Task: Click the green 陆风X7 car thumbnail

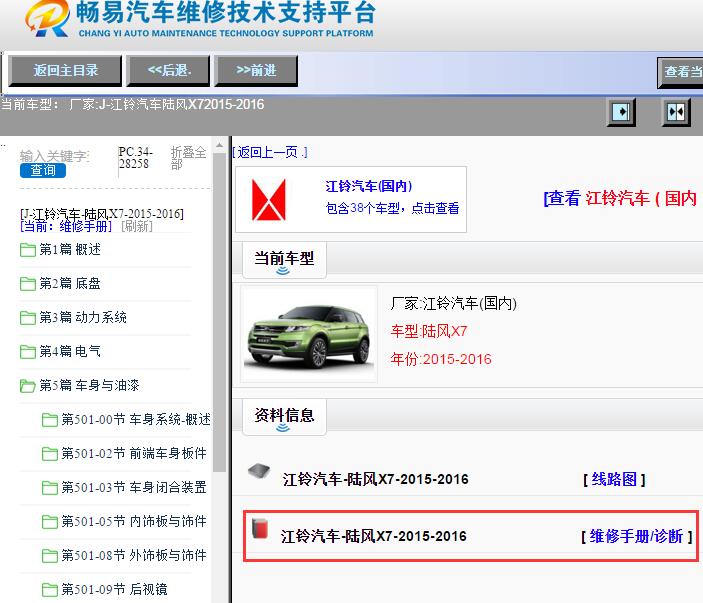Action: coord(309,335)
